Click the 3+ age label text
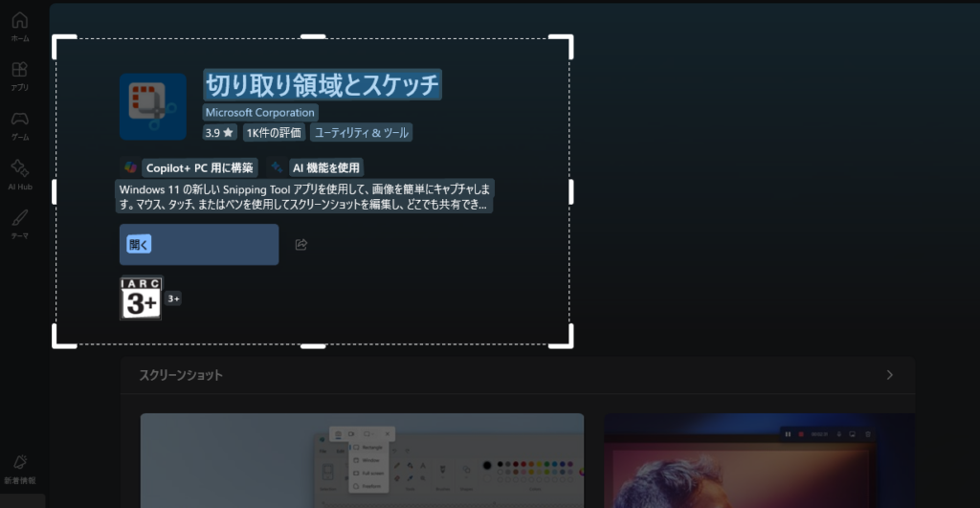The image size is (980, 508). 174,298
